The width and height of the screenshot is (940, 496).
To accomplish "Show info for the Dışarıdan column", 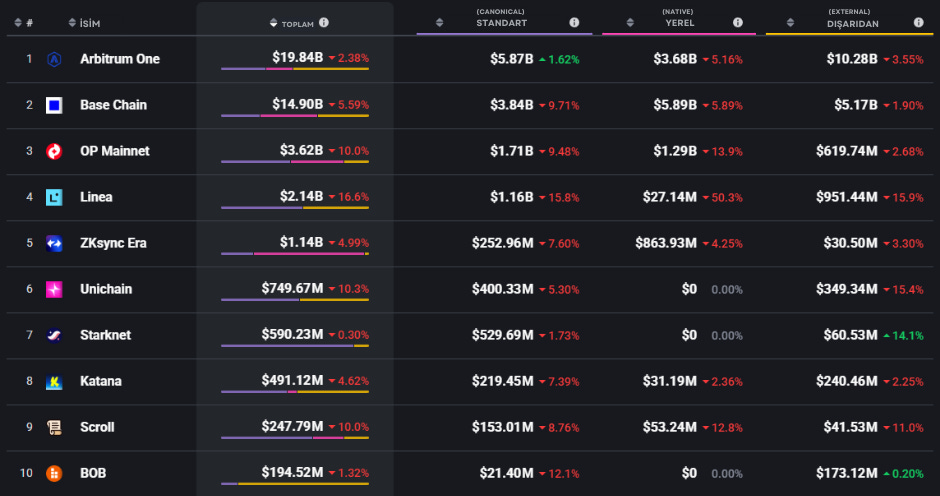I will (918, 22).
